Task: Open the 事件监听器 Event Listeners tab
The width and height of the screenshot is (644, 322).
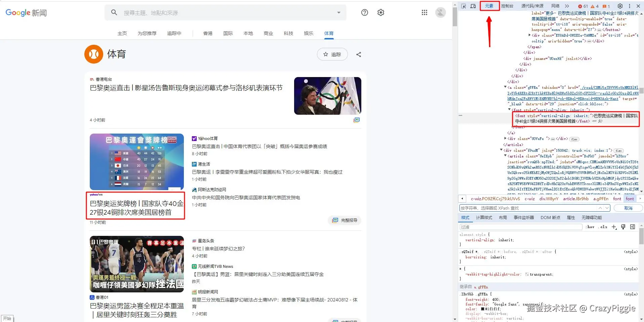Action: click(x=524, y=218)
